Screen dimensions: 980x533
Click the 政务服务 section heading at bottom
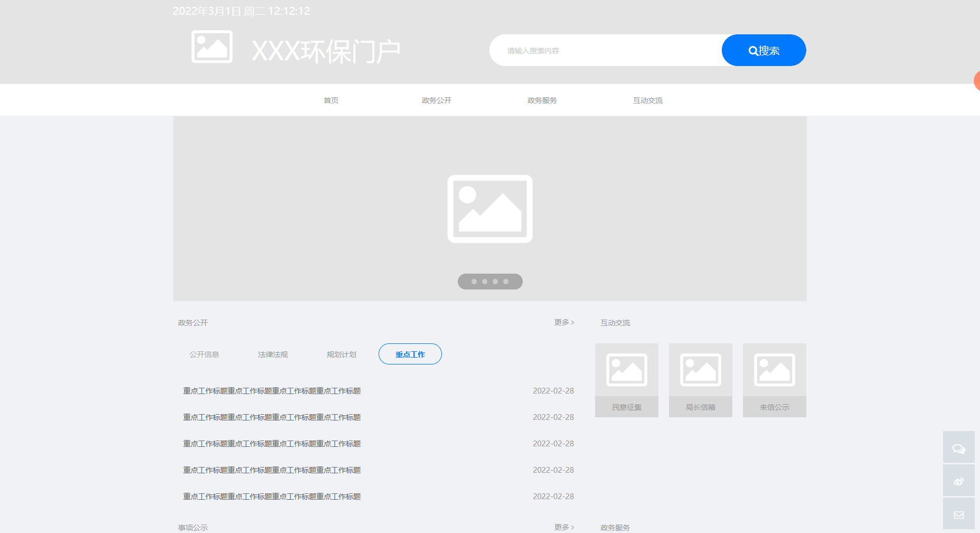[615, 528]
